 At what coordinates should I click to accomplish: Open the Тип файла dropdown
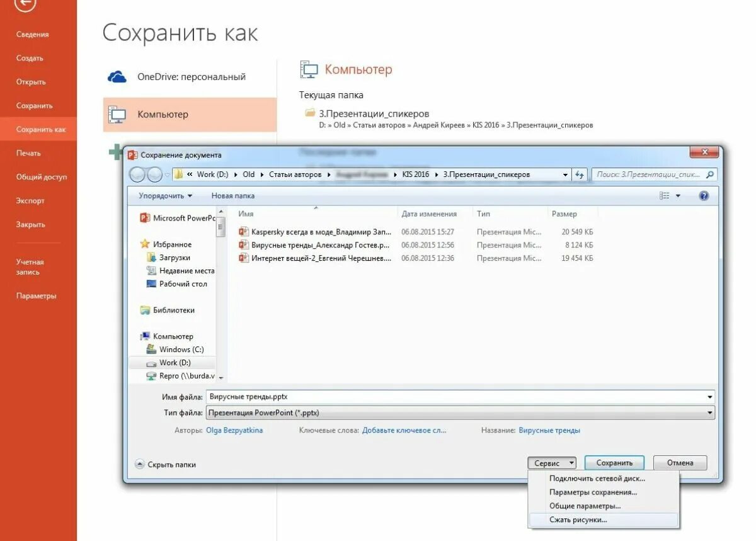(x=461, y=413)
